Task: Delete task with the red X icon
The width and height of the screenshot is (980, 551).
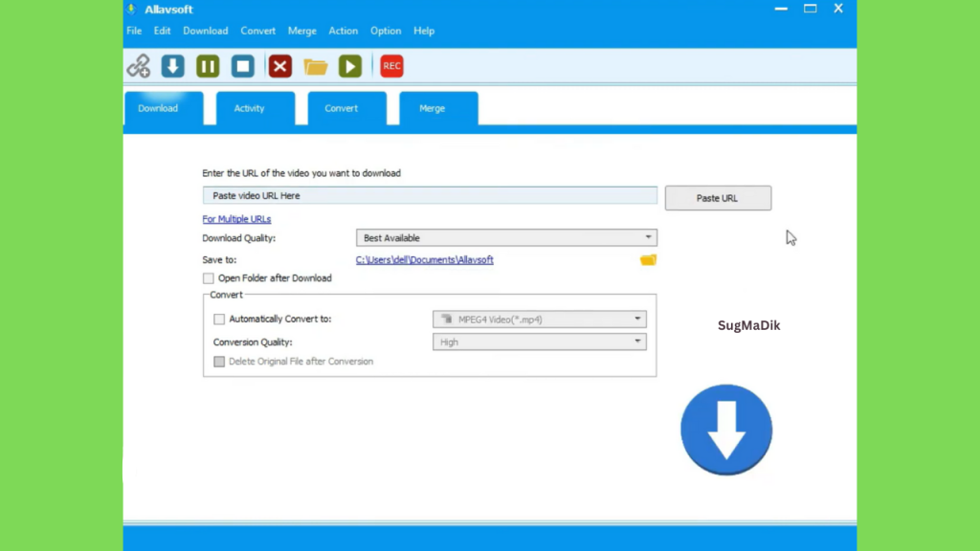Action: tap(280, 66)
